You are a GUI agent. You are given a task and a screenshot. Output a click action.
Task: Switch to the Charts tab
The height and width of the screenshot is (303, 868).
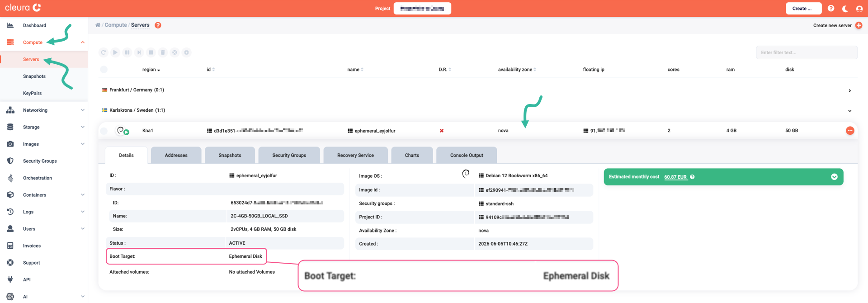tap(412, 155)
